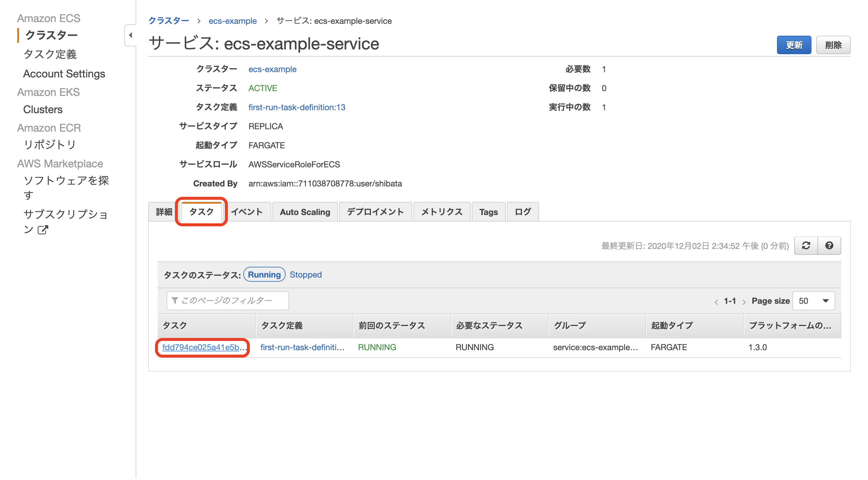868x480 pixels.
Task: Click the refresh tasks icon button
Action: (806, 246)
